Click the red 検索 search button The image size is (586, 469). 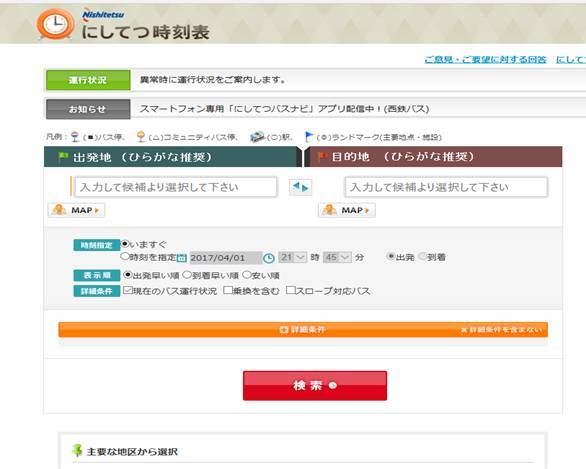tap(315, 386)
